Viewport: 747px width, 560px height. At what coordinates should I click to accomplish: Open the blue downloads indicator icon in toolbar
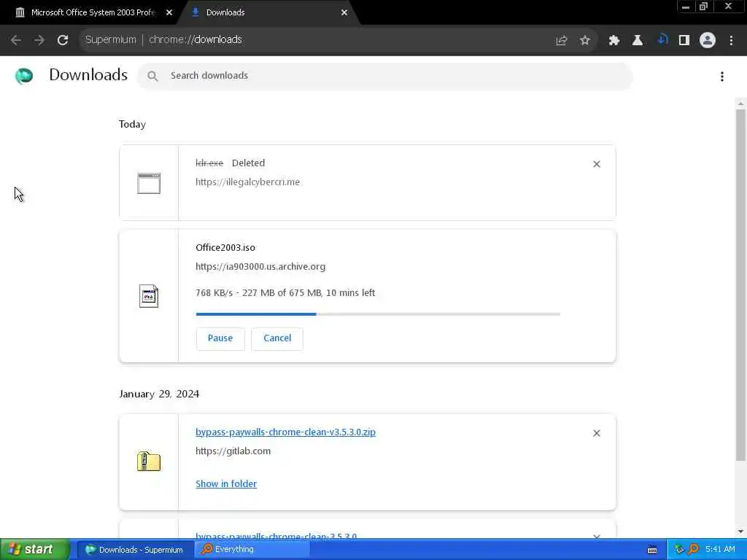pyautogui.click(x=662, y=40)
